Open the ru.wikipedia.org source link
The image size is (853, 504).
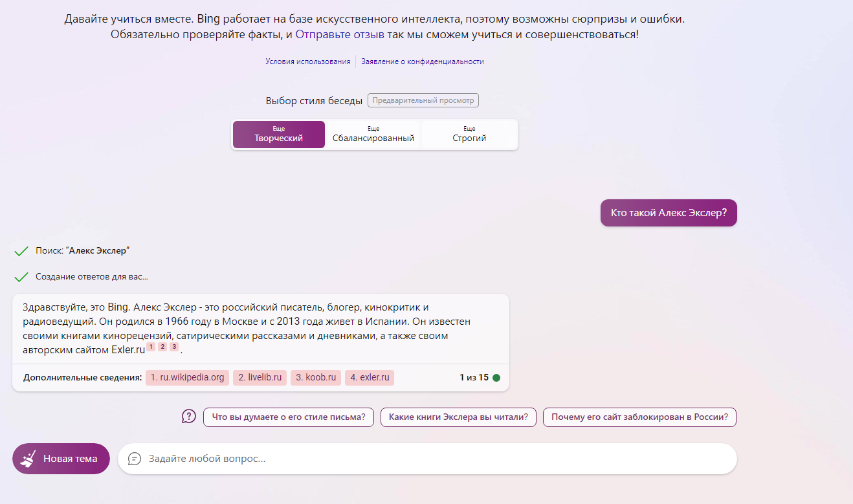(x=187, y=378)
